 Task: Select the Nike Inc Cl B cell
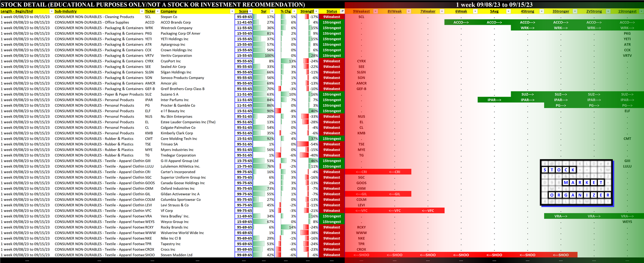tap(197, 238)
